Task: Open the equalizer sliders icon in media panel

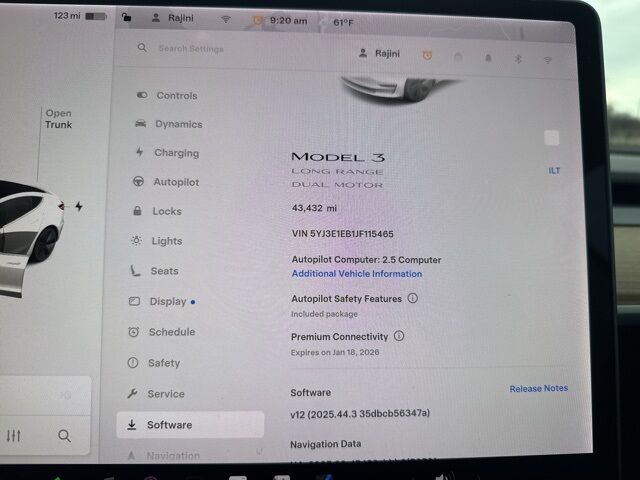Action: (x=13, y=436)
